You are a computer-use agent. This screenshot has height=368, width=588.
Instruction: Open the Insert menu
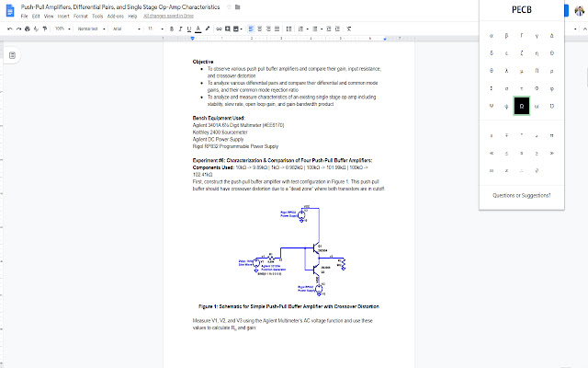(63, 17)
